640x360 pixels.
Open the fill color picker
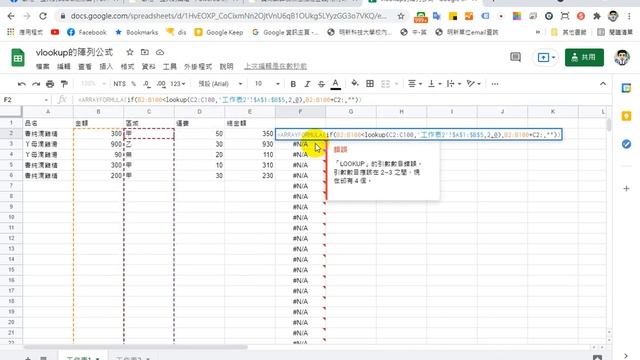point(355,84)
